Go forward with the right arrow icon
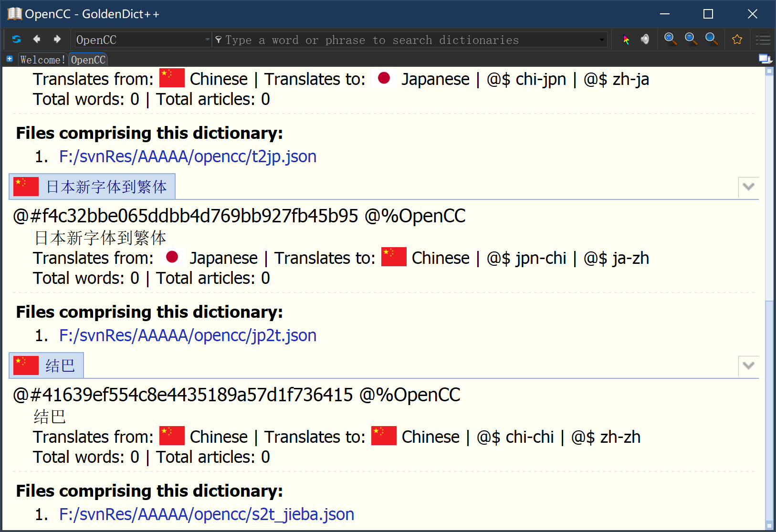Screen dimensions: 776x532 57,40
